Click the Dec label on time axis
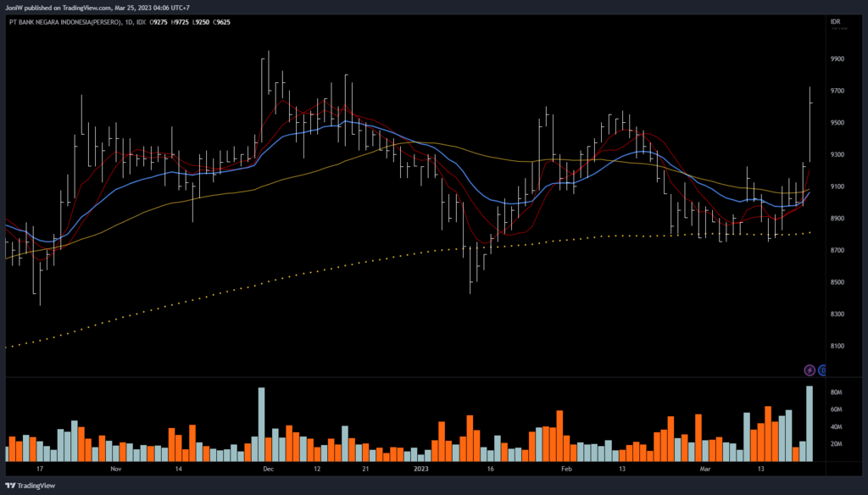This screenshot has height=495, width=868. (x=268, y=468)
